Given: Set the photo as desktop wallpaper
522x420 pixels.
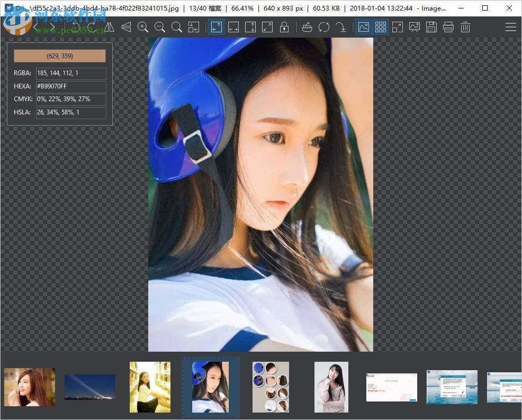Looking at the screenshot, I should click(415, 26).
